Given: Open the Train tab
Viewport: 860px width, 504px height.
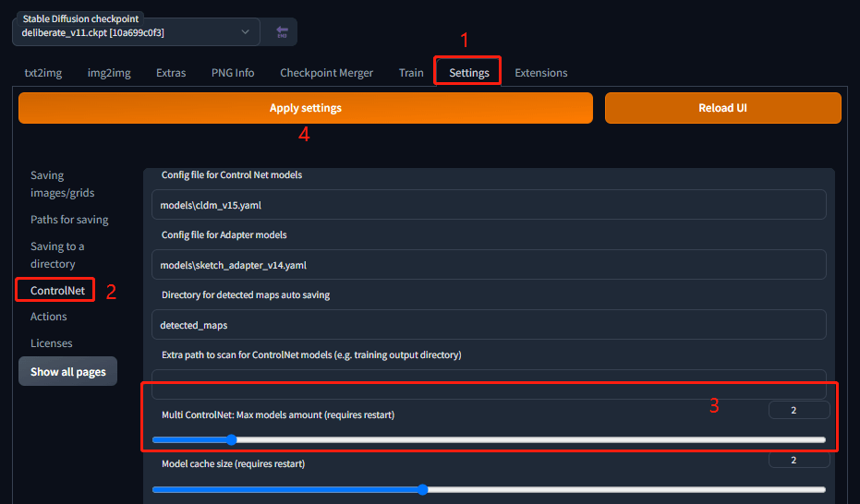Looking at the screenshot, I should (411, 73).
